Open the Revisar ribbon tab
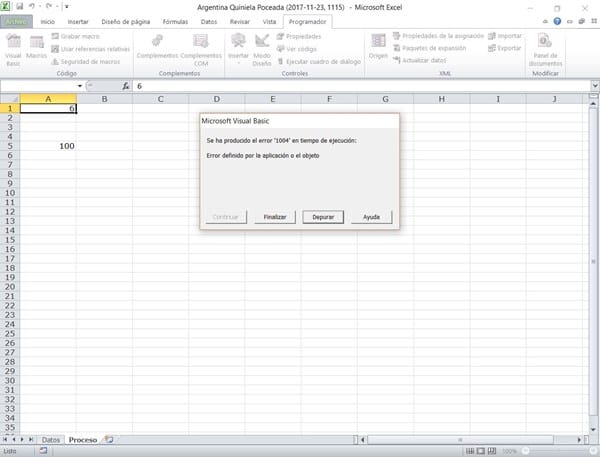The height and width of the screenshot is (457, 600). tap(240, 22)
